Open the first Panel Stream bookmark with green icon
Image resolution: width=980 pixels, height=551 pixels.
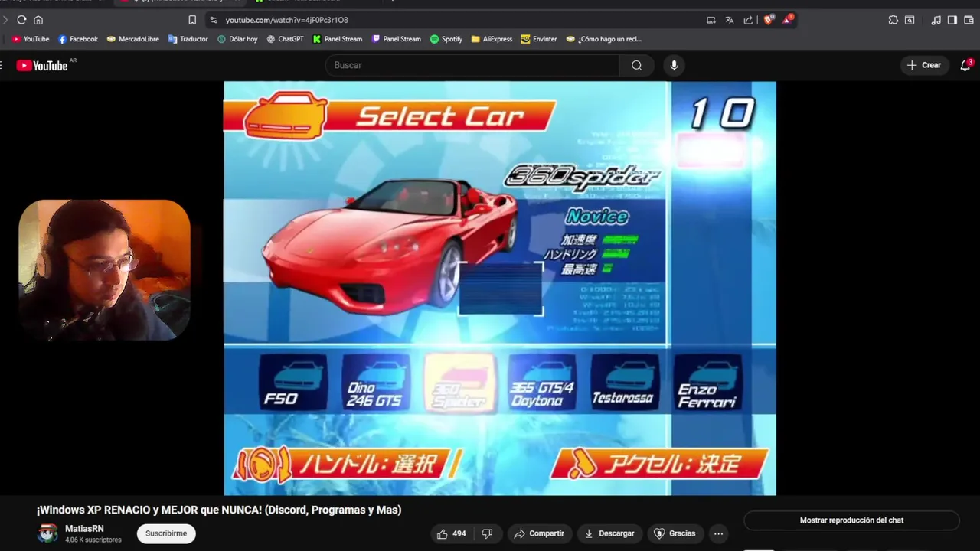(x=338, y=39)
